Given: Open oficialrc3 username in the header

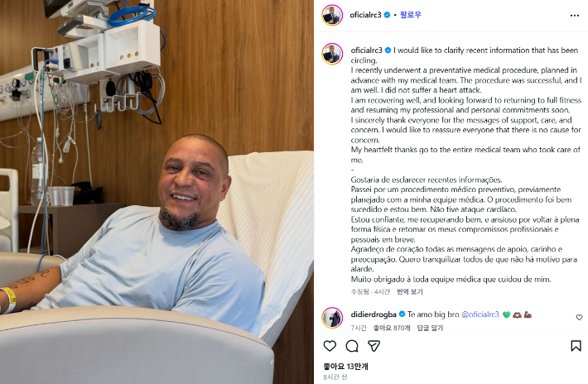Looking at the screenshot, I should 365,15.
